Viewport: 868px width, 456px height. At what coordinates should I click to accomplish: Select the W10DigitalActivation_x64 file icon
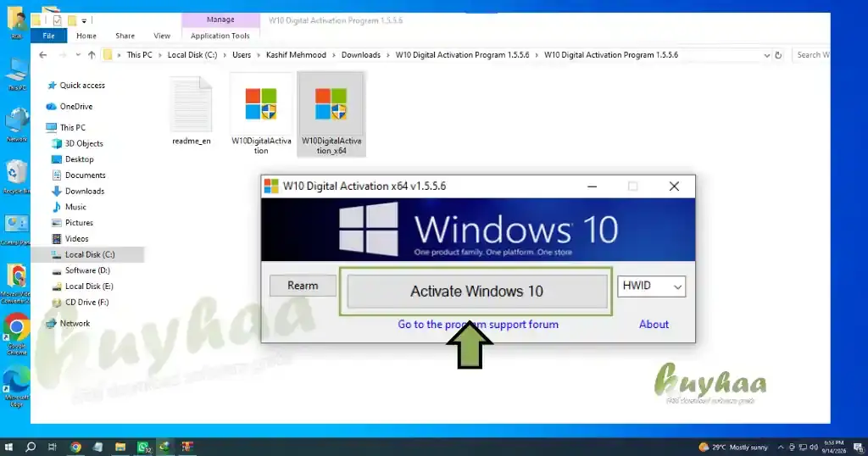[331, 114]
